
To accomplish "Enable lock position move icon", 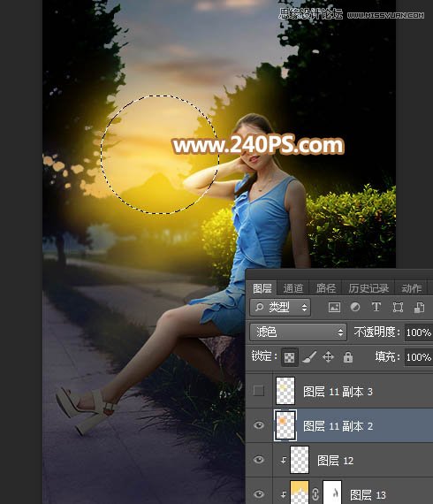I will [x=328, y=357].
